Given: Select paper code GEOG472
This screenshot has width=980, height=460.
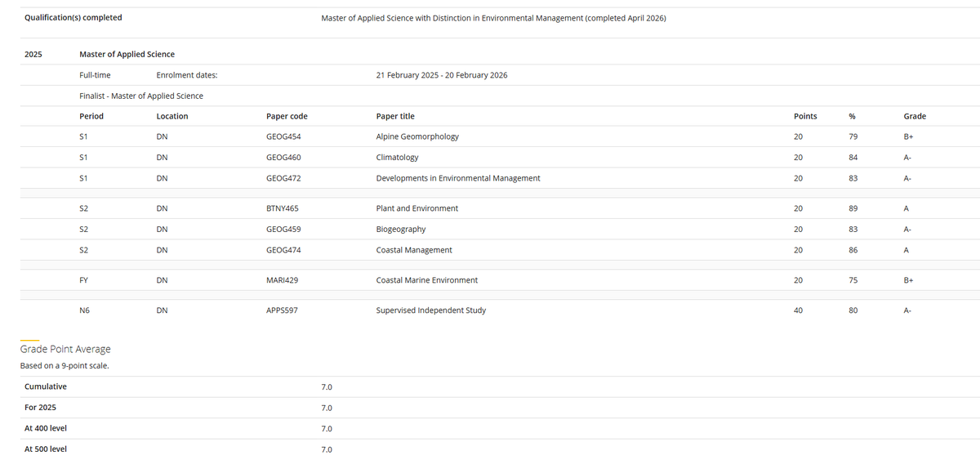Looking at the screenshot, I should click(284, 177).
